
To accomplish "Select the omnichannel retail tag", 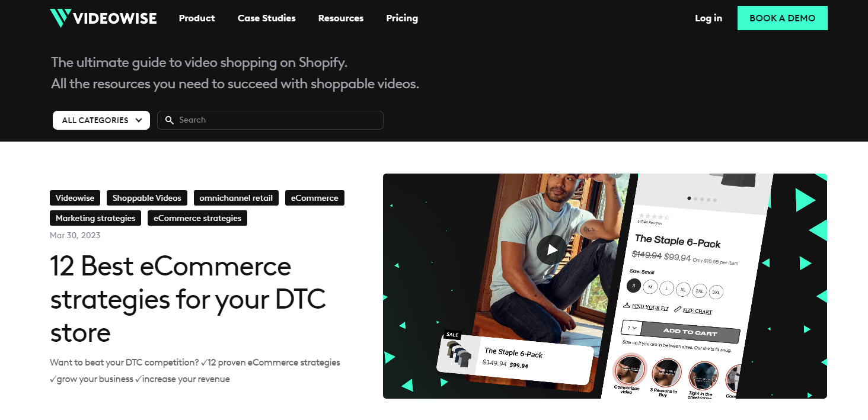I will (237, 198).
